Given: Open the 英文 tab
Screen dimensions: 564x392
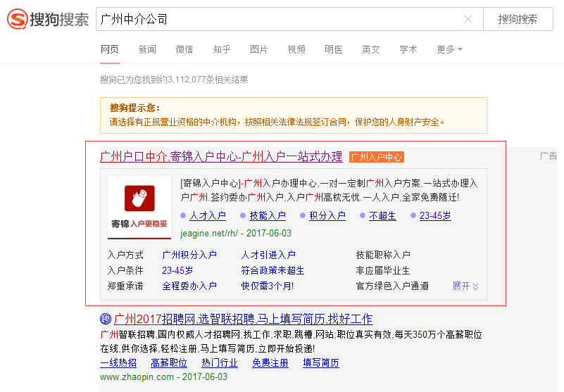Looking at the screenshot, I should click(x=371, y=49).
